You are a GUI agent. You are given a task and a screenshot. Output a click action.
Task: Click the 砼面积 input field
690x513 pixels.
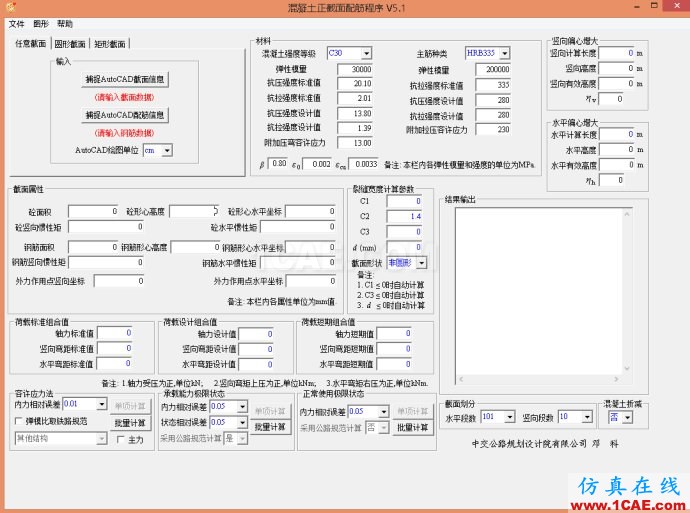point(93,212)
